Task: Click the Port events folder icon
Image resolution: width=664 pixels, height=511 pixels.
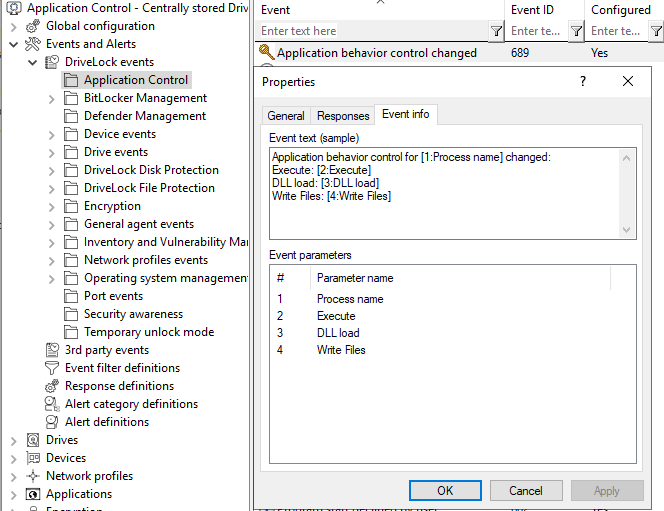Action: tap(71, 296)
